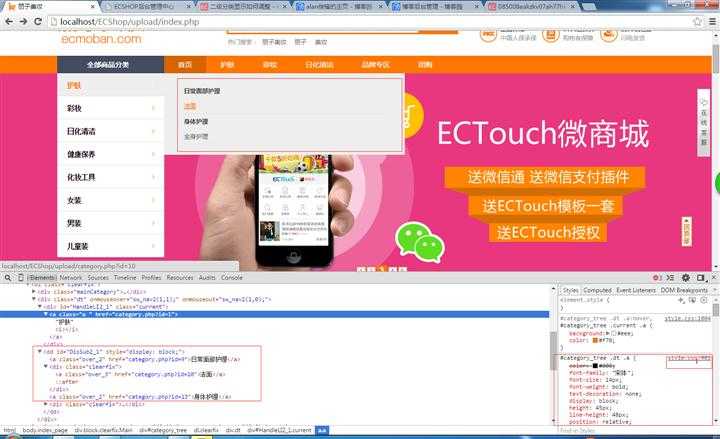Open the 全部商品分类 category header
The height and width of the screenshot is (439, 720).
[x=110, y=65]
